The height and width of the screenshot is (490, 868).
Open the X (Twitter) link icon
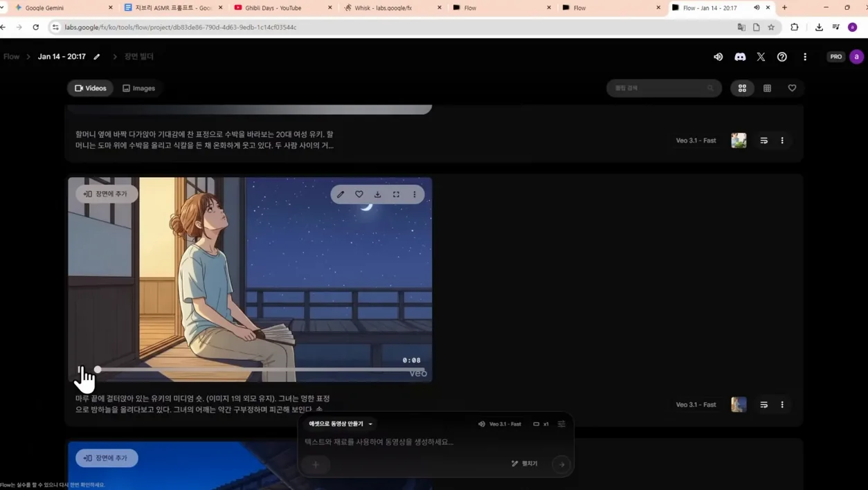(x=761, y=57)
